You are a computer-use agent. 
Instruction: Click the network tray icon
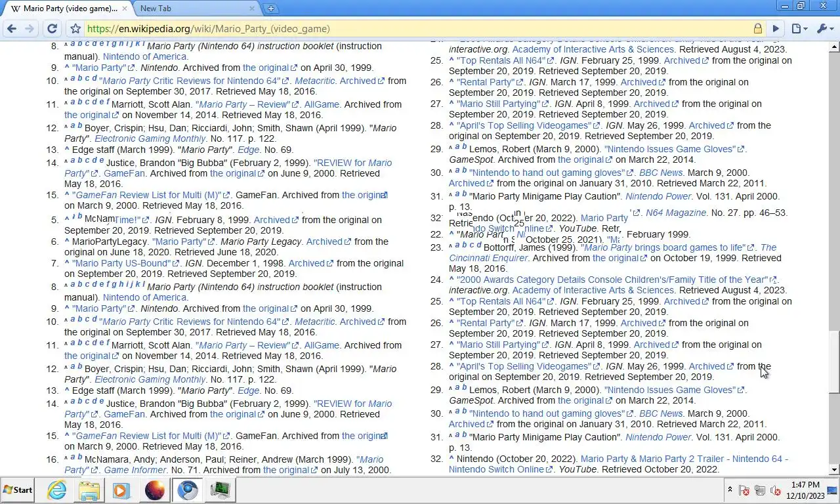click(760, 490)
